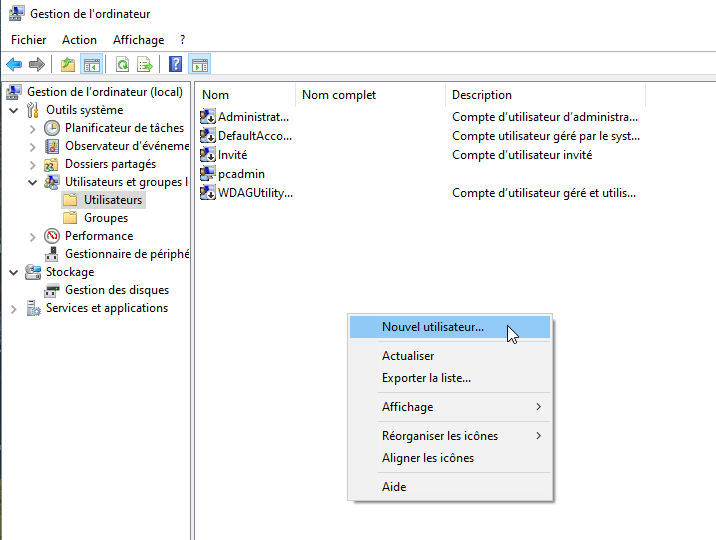Select Actualiser in the context menu

tap(450, 356)
